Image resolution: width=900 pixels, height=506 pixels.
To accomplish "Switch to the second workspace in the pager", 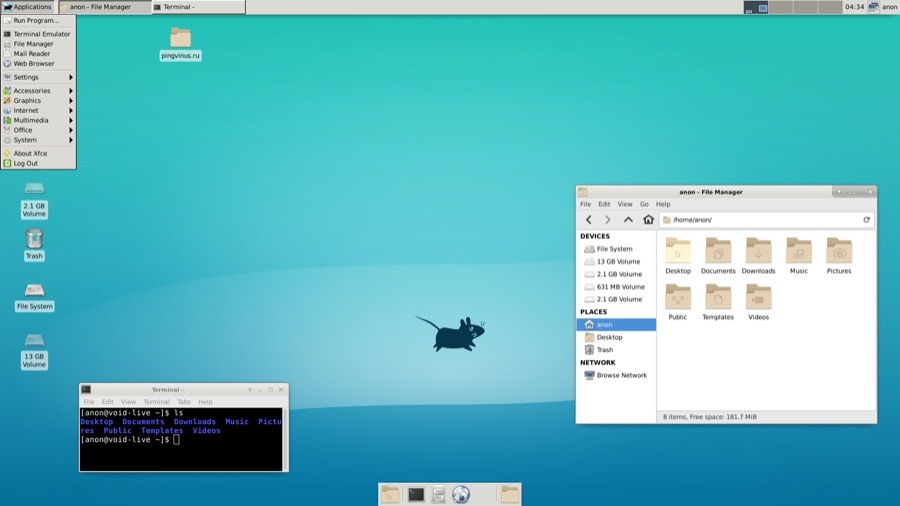I will (x=781, y=7).
